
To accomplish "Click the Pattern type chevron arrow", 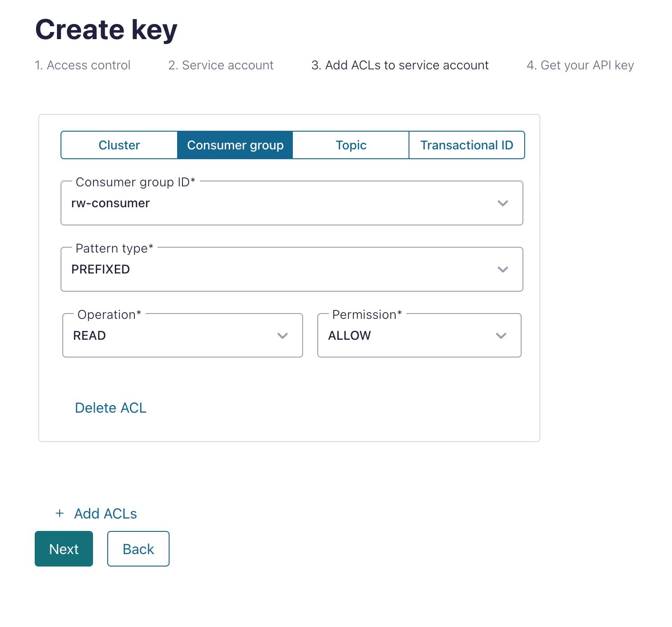I will click(503, 269).
